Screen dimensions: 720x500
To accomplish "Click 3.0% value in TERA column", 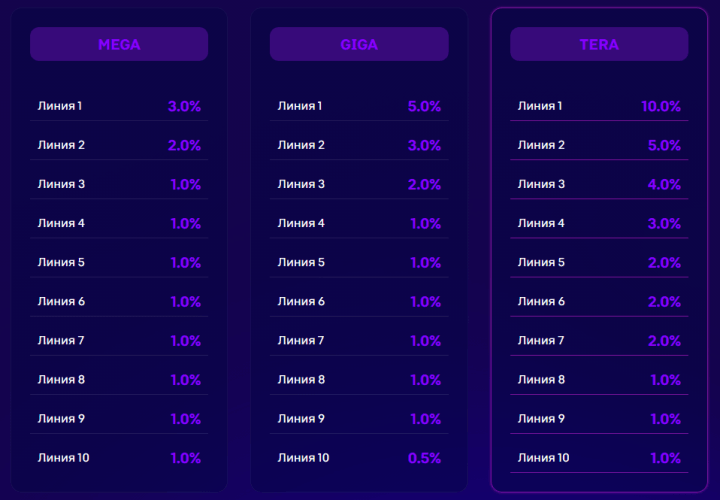I will click(x=665, y=223).
